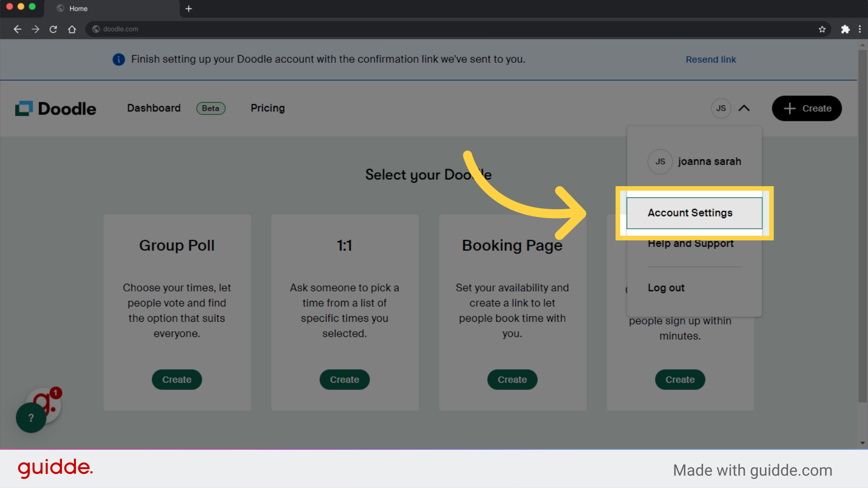Click the address bar

point(316,29)
